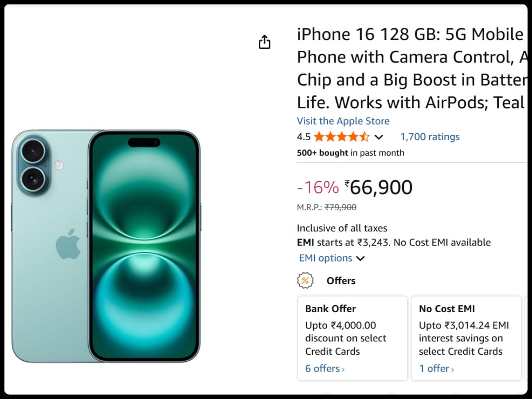Click the arrow next to 1 offer
This screenshot has width=532, height=399.
pos(453,369)
